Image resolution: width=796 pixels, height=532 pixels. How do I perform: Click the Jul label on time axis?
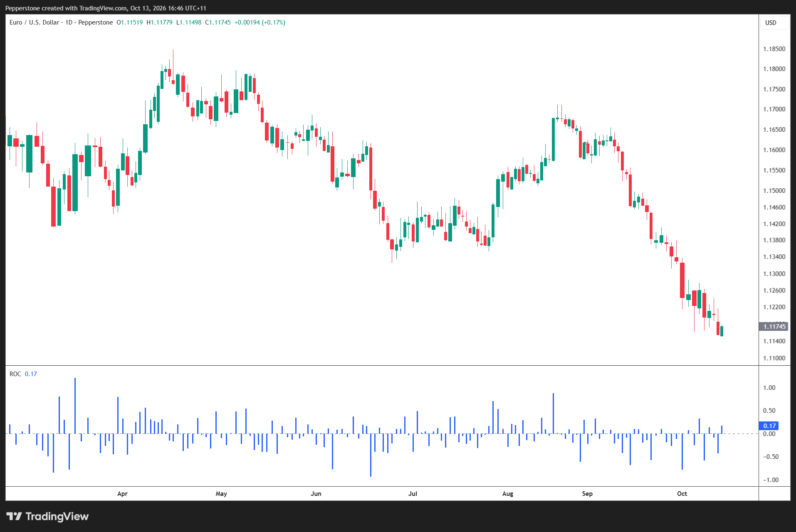tap(413, 494)
